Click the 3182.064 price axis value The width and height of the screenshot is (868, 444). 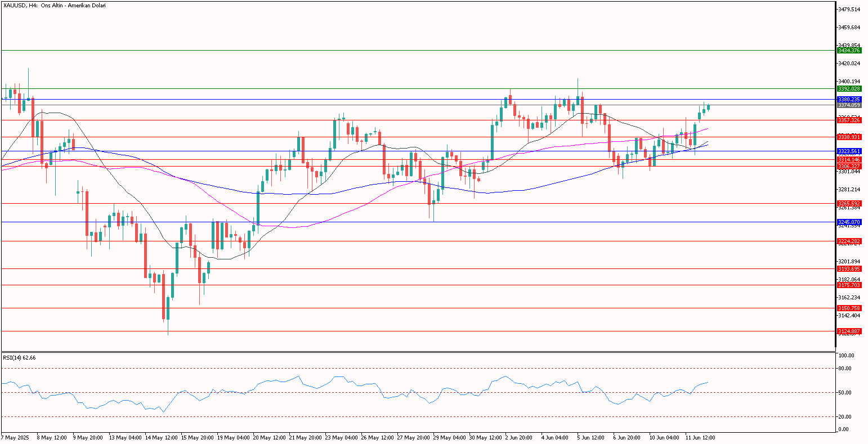point(849,280)
